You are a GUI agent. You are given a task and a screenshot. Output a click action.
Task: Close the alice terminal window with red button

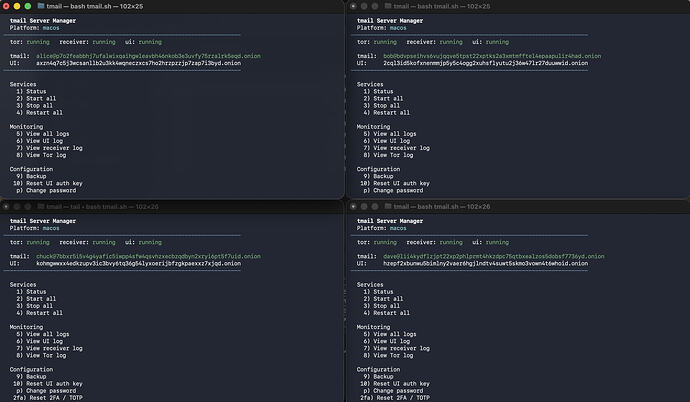(6, 6)
